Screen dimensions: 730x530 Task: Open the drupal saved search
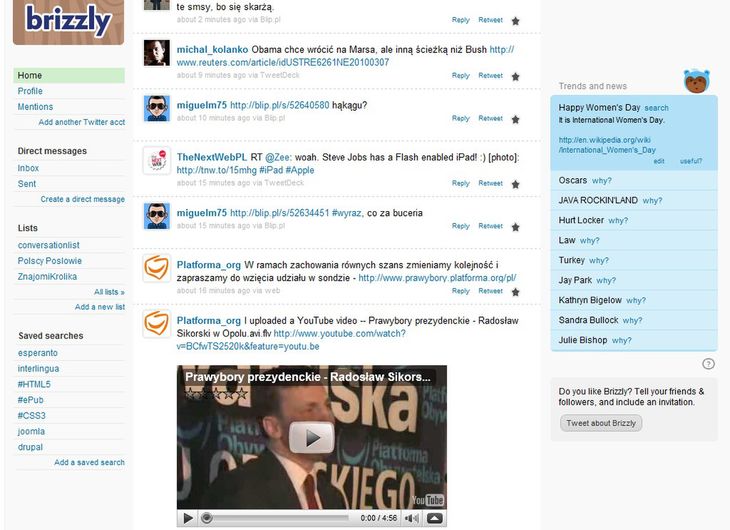(30, 447)
